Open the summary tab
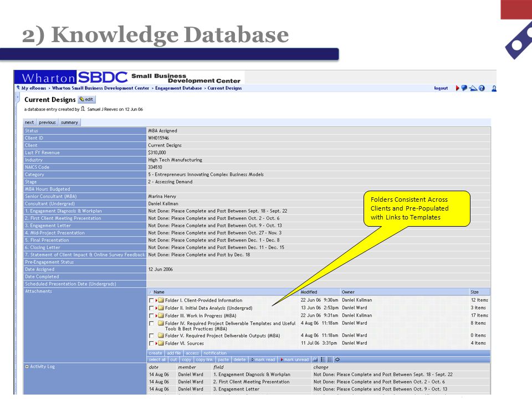Screen dimensions: 532x399 click(70, 122)
